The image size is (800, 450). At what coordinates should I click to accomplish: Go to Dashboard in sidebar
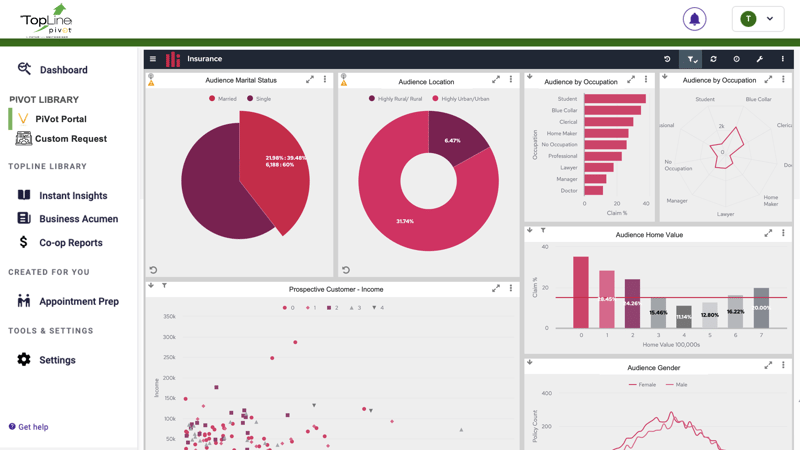pyautogui.click(x=53, y=69)
